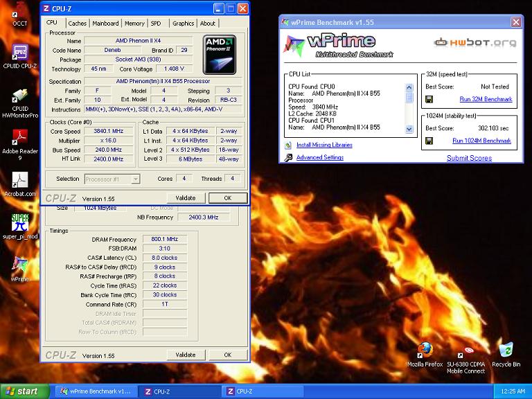
Task: Open the About tab
Action: tap(207, 24)
